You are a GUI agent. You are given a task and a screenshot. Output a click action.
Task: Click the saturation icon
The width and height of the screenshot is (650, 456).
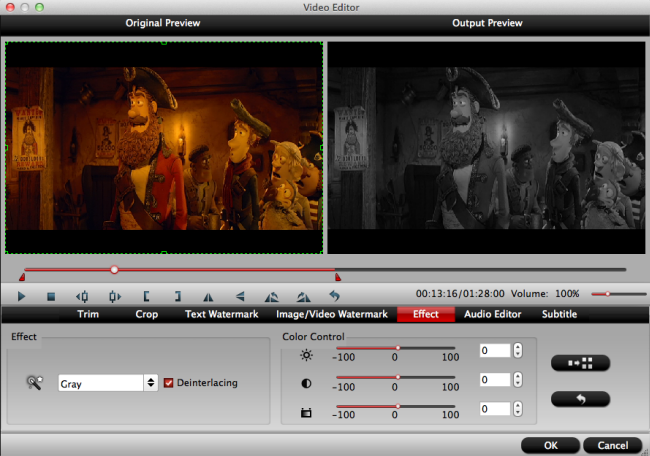(306, 412)
